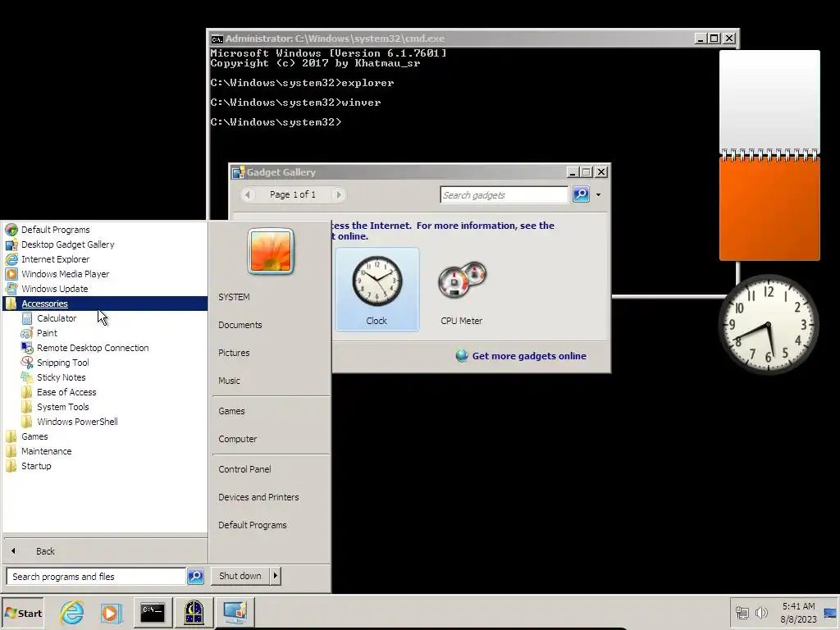Open the gadget search options dropdown arrow

[x=598, y=195]
